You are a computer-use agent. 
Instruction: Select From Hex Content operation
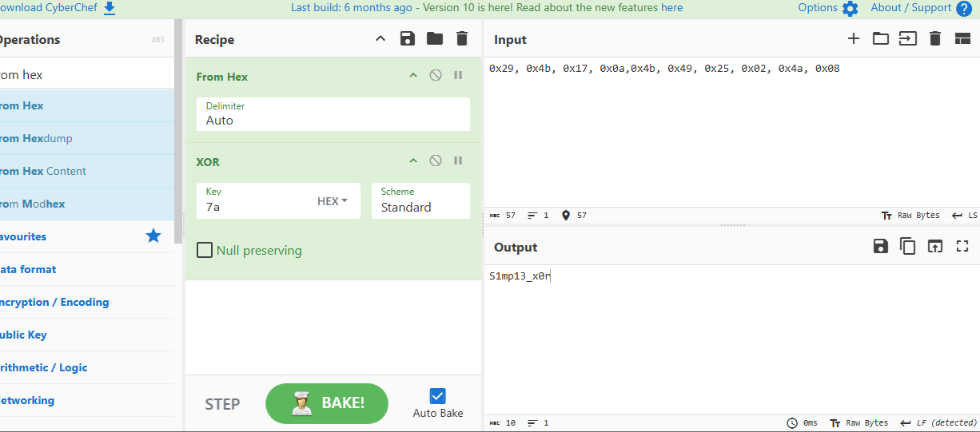click(87, 171)
